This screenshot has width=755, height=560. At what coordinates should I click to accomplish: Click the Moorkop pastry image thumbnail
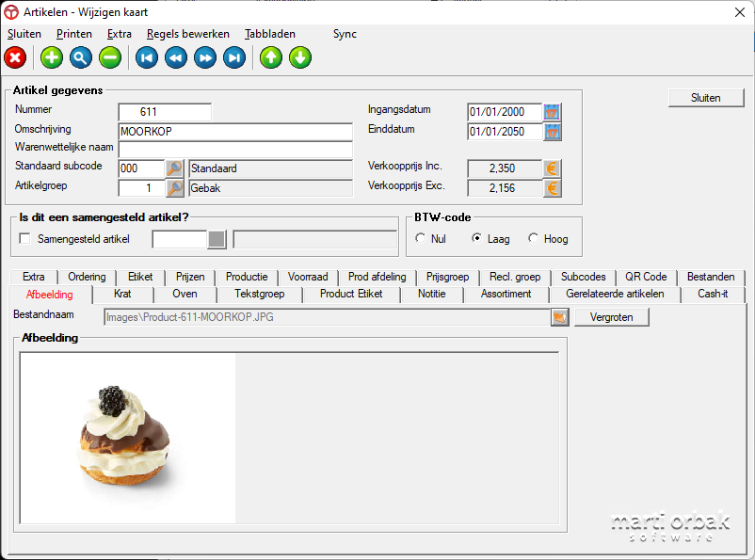(128, 439)
